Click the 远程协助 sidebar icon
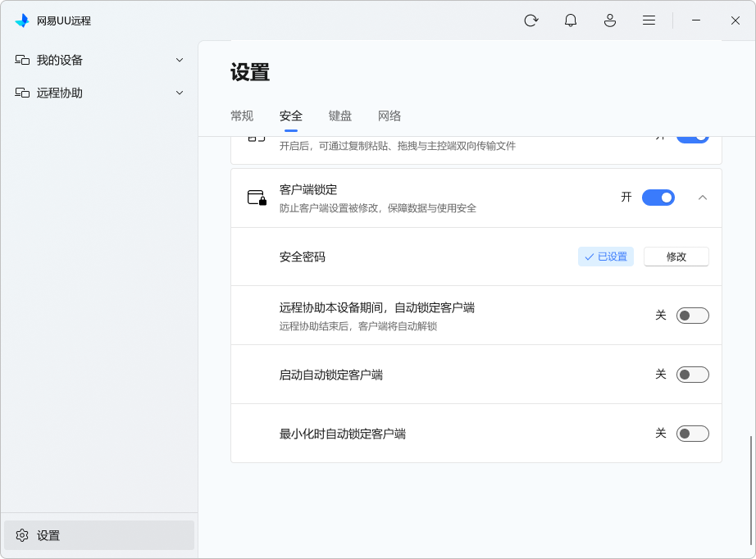 [x=22, y=93]
